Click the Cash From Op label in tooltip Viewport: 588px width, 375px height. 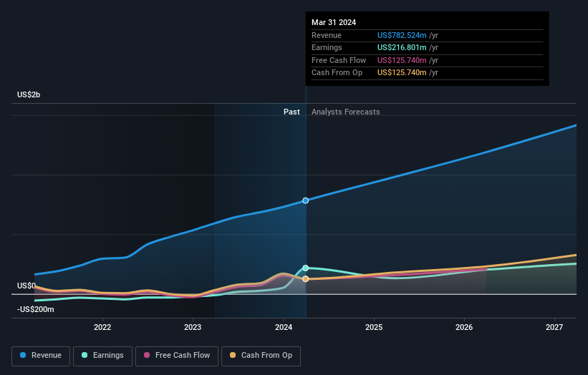[337, 73]
